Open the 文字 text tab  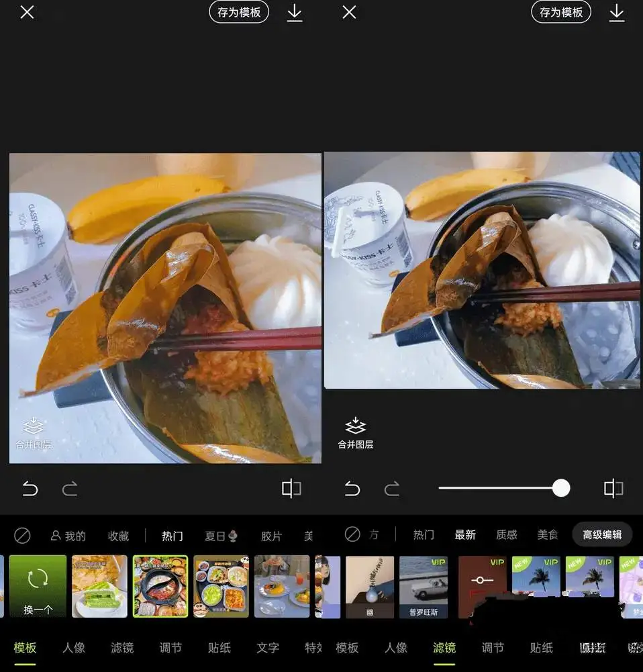pyautogui.click(x=267, y=647)
